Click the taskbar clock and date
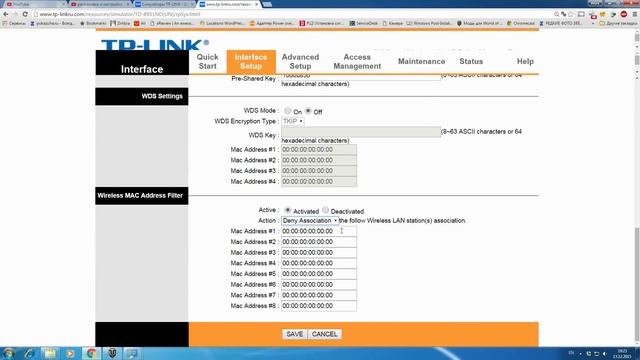 (622, 354)
